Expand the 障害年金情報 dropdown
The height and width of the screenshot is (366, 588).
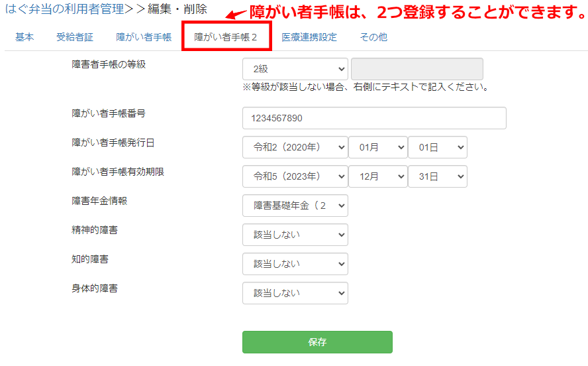[295, 206]
